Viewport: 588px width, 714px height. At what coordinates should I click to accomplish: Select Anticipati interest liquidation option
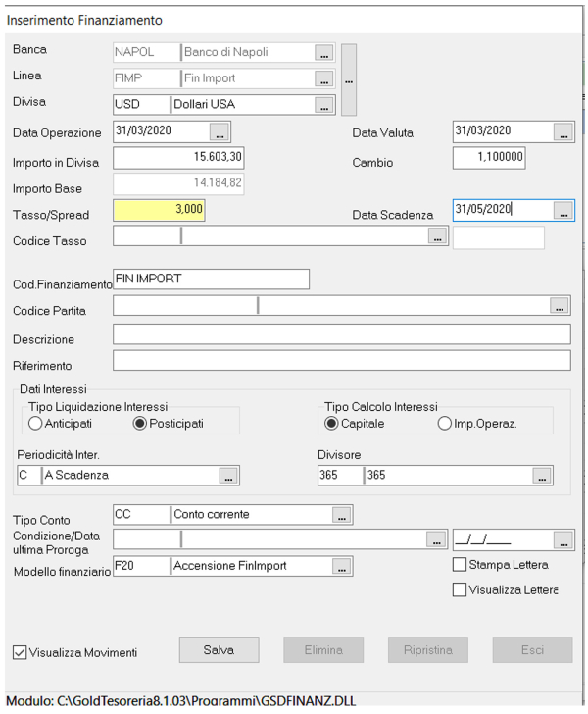click(37, 424)
